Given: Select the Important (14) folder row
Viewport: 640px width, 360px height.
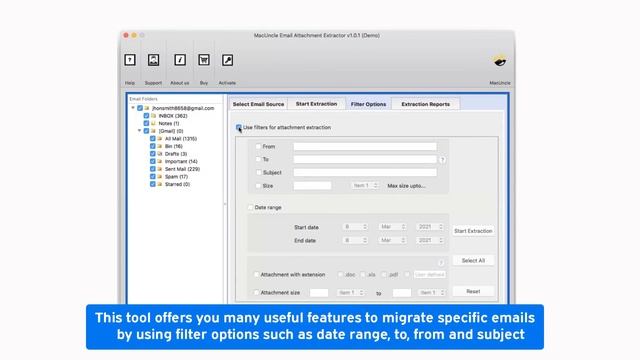Looking at the screenshot, I should pyautogui.click(x=181, y=162).
